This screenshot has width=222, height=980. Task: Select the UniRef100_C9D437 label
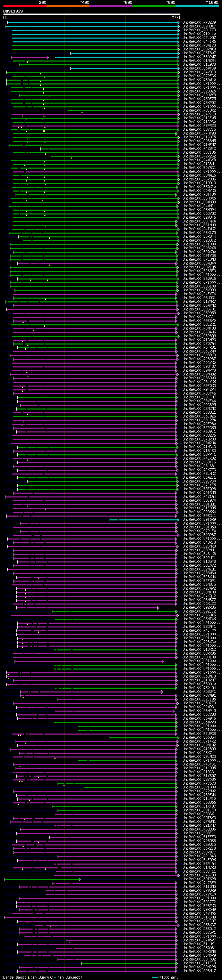pyautogui.click(x=199, y=366)
